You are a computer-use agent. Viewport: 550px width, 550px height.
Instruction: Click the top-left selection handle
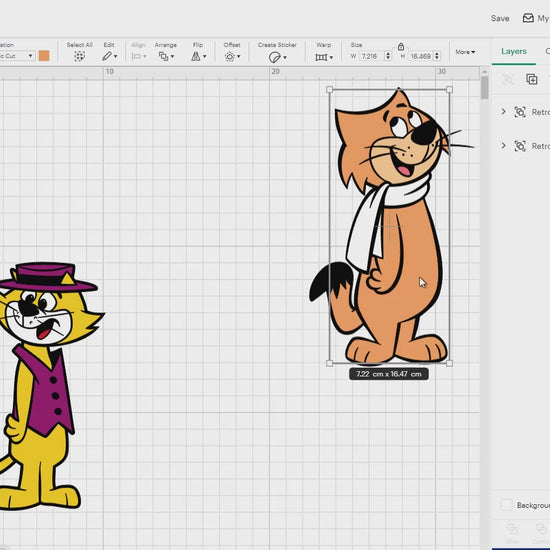[329, 90]
